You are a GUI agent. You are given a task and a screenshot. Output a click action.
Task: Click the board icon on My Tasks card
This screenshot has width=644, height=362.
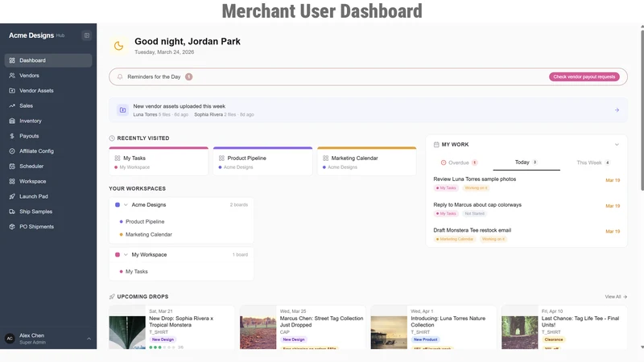[118, 158]
